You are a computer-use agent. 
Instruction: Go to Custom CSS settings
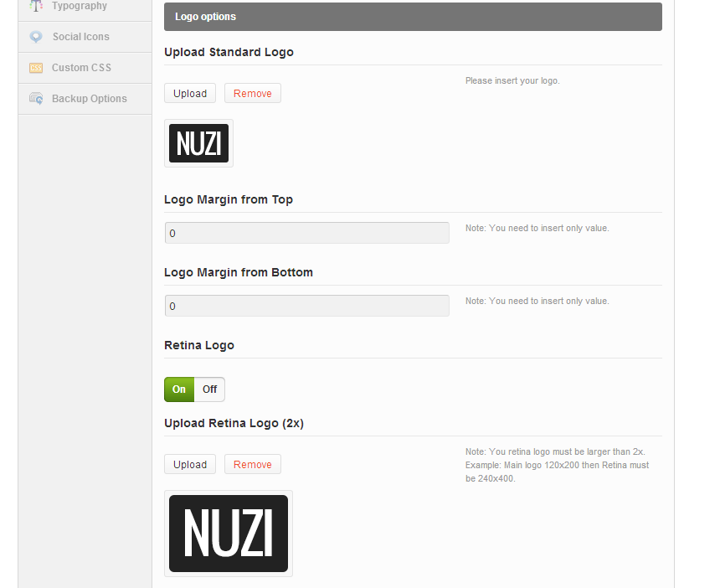pos(81,68)
